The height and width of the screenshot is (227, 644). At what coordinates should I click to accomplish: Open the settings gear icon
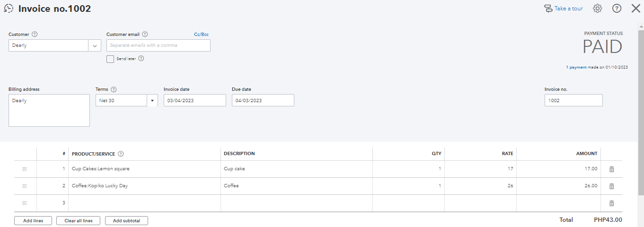[x=598, y=9]
